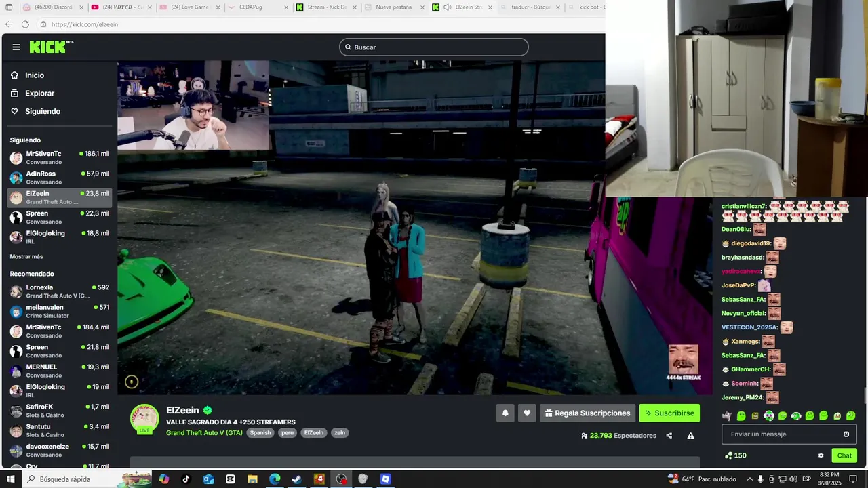Click the 150 channel points icon

(728, 455)
